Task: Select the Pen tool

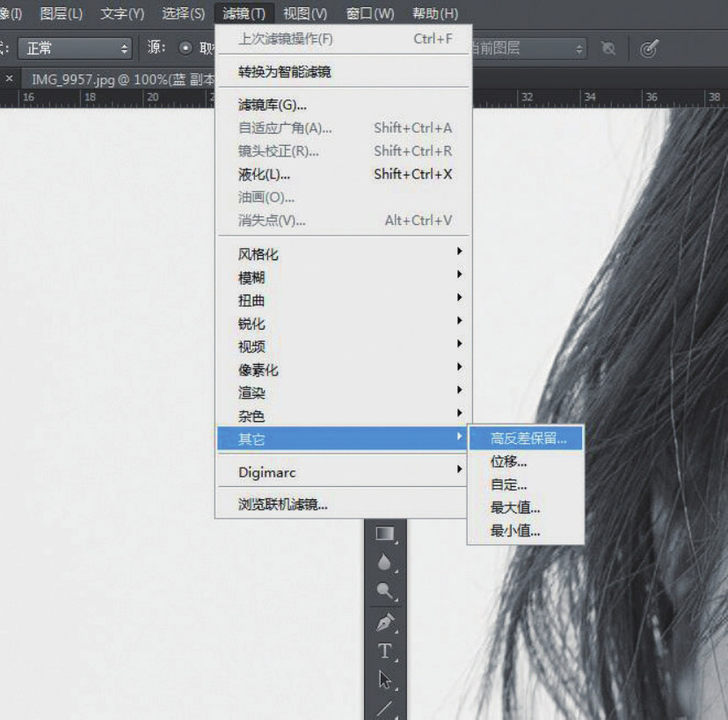Action: click(385, 622)
